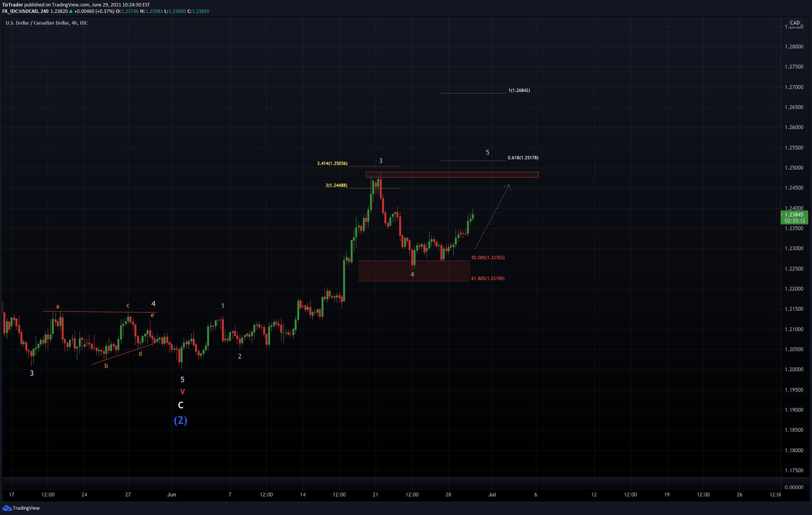Click the orange 'b' triangle label

coord(106,366)
